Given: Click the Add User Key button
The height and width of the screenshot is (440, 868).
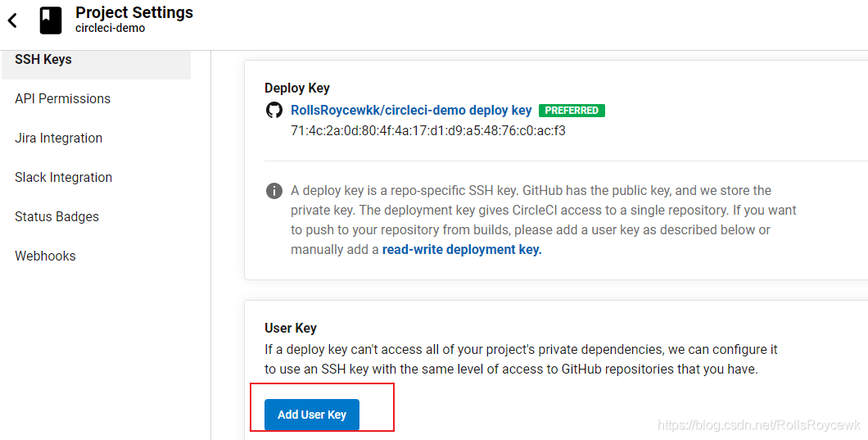Looking at the screenshot, I should pyautogui.click(x=312, y=415).
